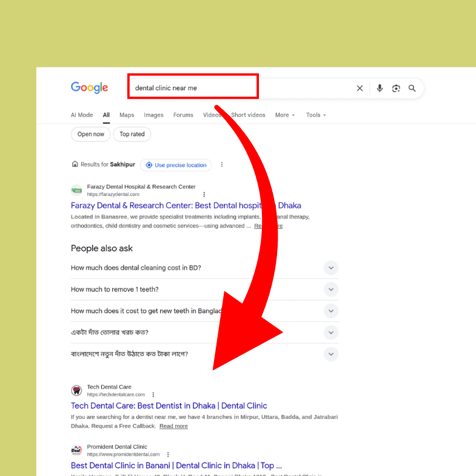Expand How much to remove 1 teeth?

coord(204,289)
